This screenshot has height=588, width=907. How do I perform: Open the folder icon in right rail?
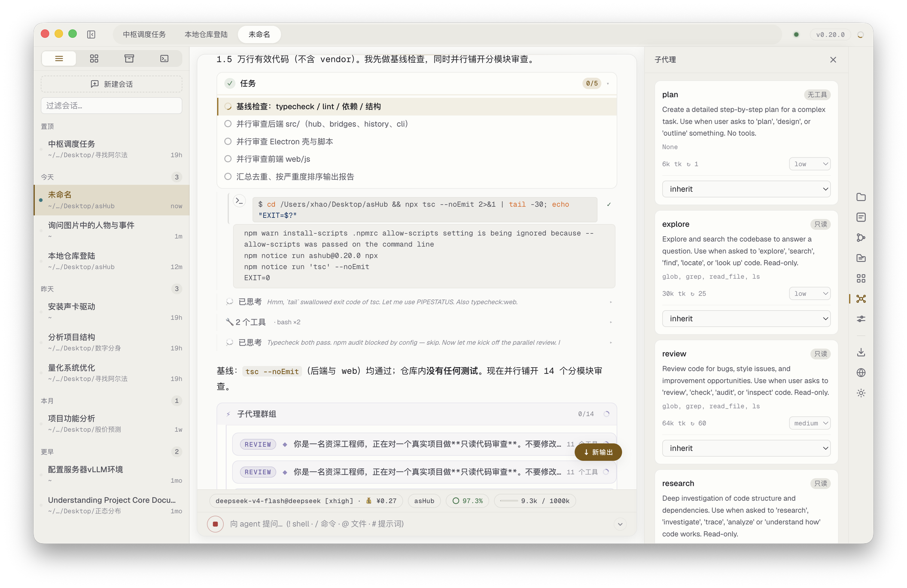(x=861, y=197)
